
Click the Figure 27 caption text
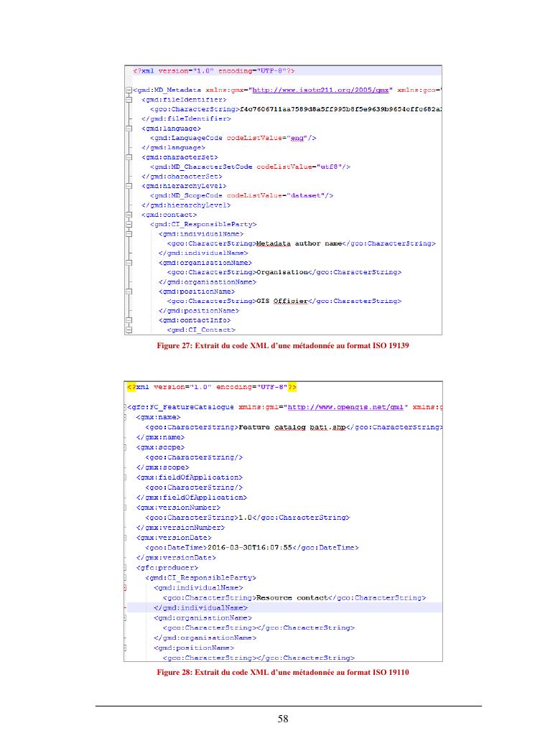[283, 346]
